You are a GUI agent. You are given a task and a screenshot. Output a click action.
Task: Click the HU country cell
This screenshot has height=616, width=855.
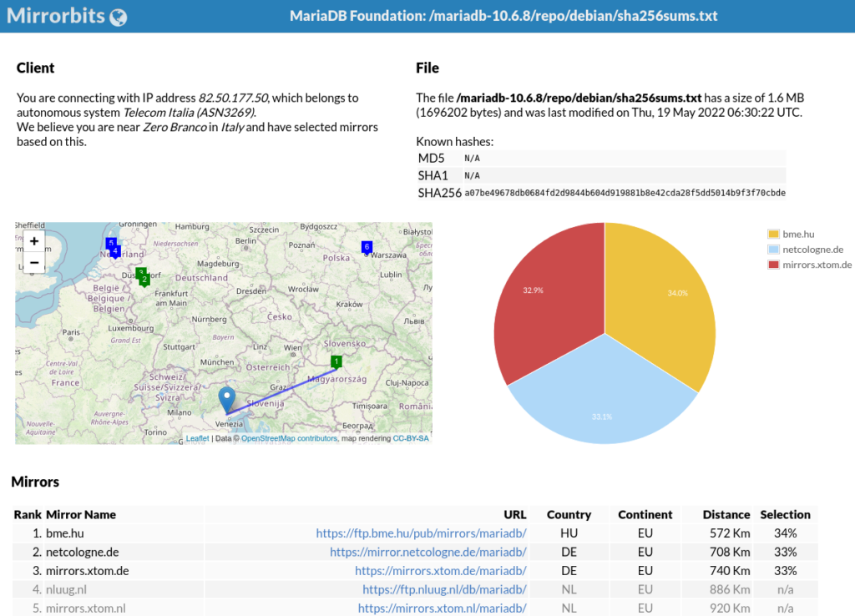569,533
